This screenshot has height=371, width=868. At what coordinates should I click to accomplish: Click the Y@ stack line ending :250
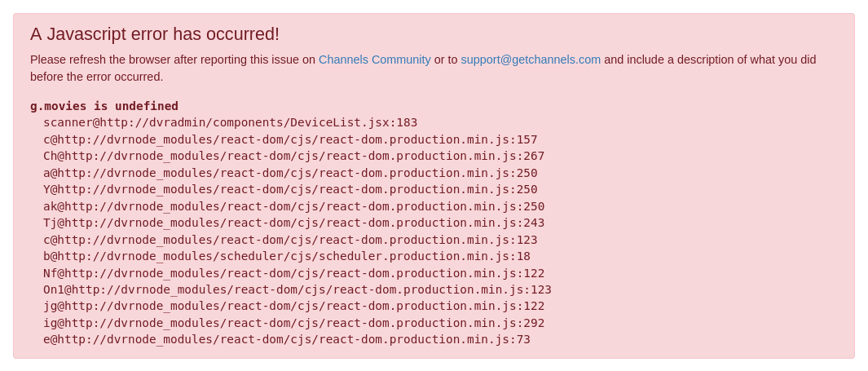[290, 189]
